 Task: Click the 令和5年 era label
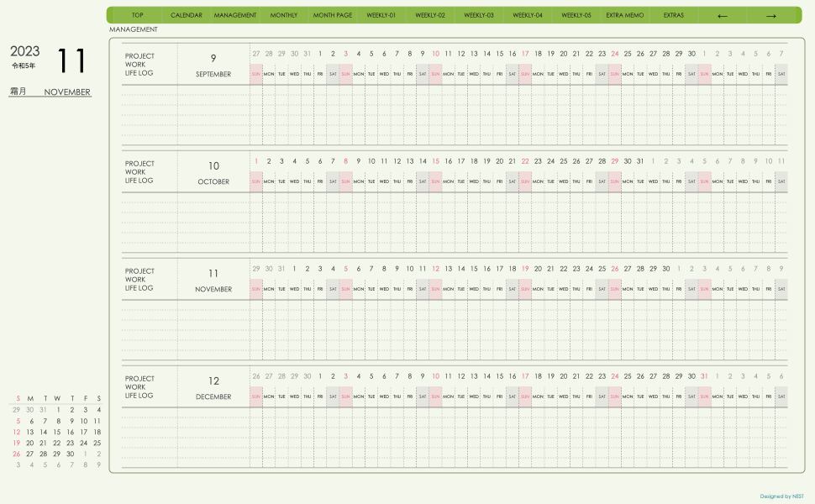24,66
